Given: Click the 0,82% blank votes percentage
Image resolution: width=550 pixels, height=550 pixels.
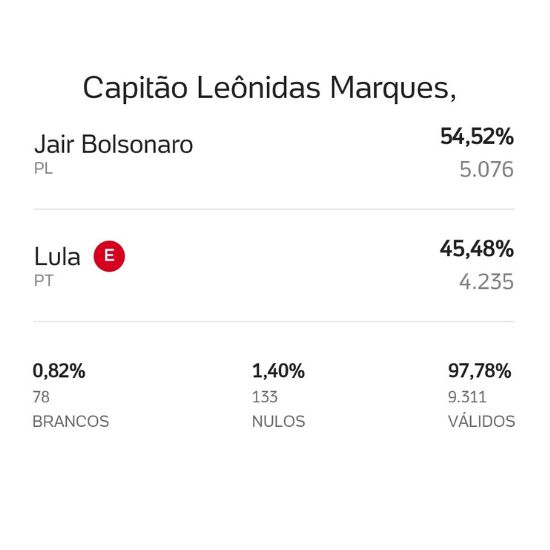Looking at the screenshot, I should 59,371.
